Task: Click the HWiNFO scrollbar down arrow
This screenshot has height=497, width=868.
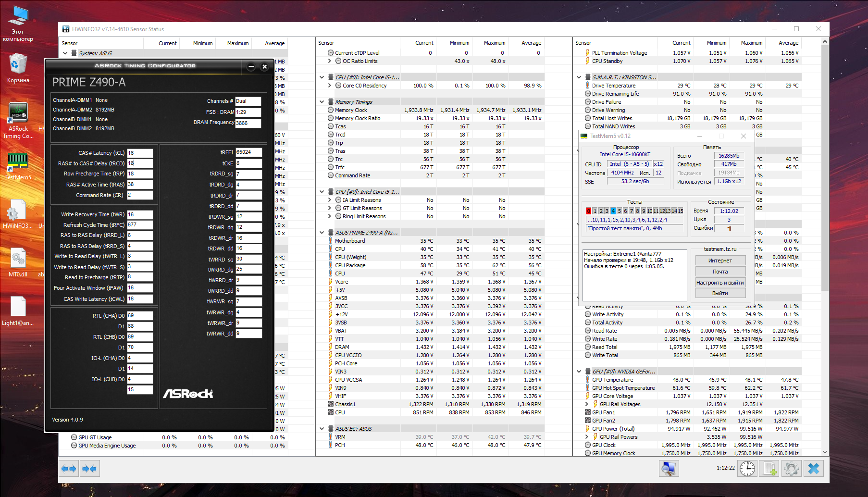Action: 825,452
